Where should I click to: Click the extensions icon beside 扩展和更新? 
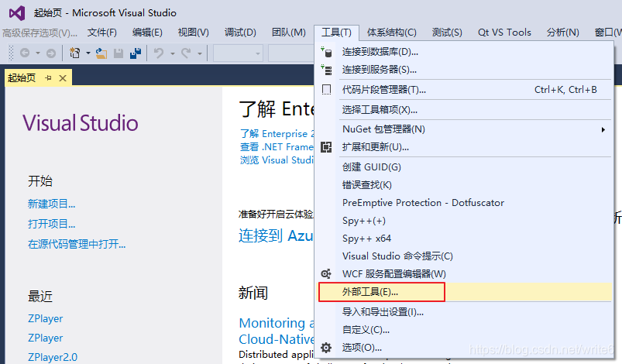[x=326, y=147]
